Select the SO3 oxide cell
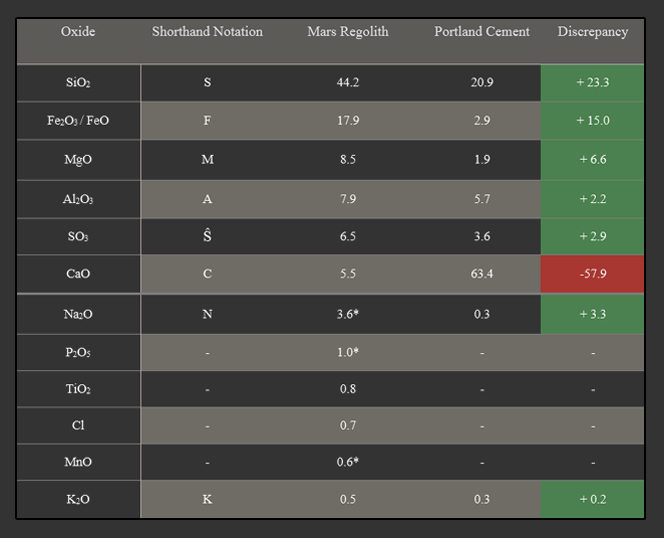Image resolution: width=664 pixels, height=538 pixels. click(x=78, y=236)
